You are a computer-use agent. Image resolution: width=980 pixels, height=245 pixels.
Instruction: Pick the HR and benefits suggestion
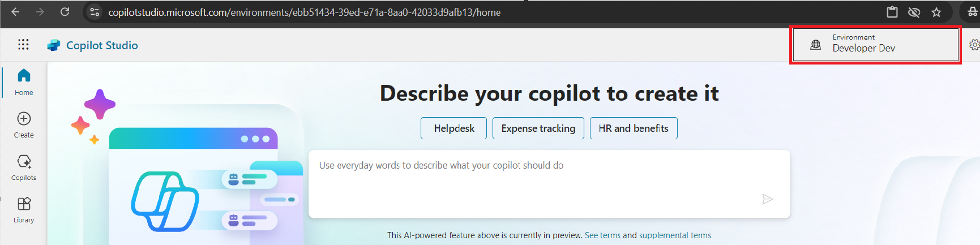pos(633,128)
